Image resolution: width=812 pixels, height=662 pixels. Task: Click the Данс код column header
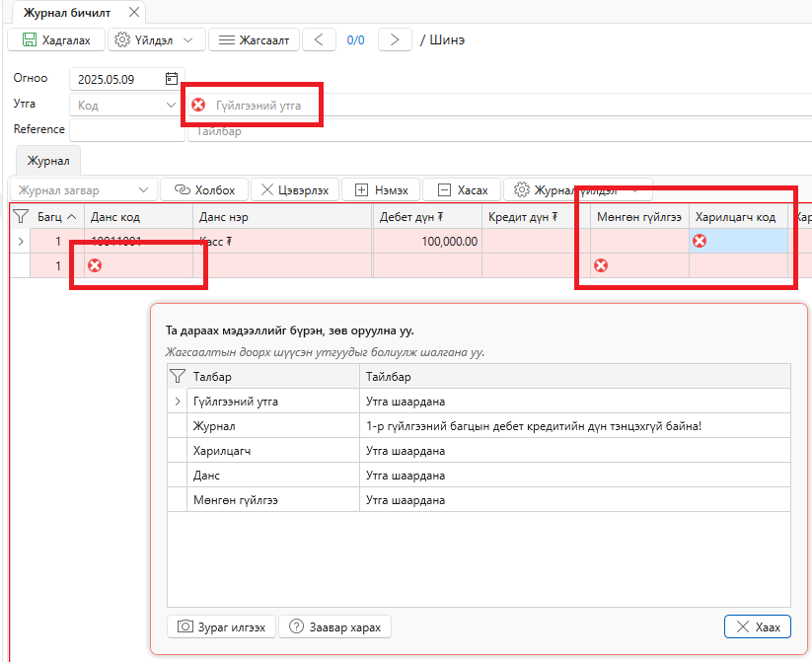pos(138,216)
